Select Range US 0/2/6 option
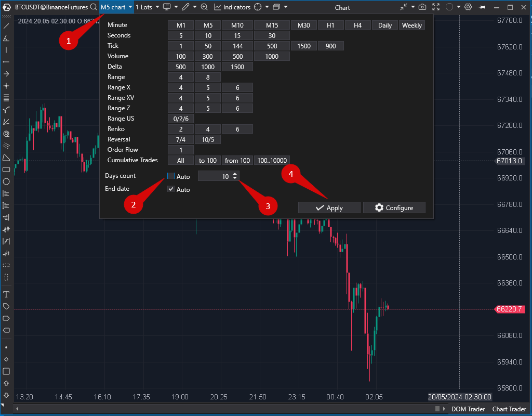532x416 pixels. coord(181,119)
